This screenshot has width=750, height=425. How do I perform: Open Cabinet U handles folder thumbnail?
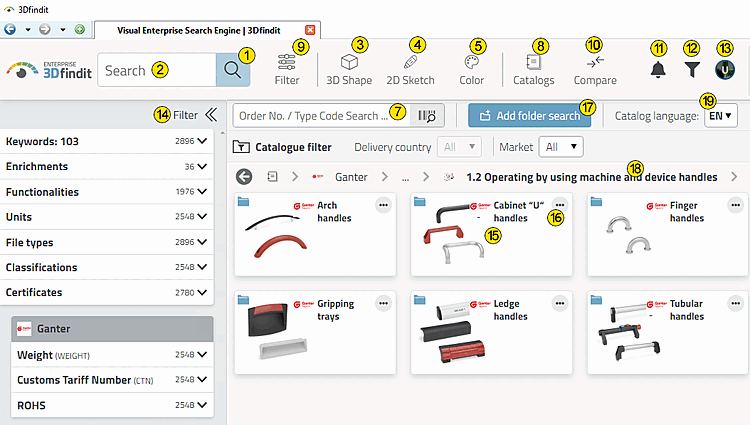[454, 234]
